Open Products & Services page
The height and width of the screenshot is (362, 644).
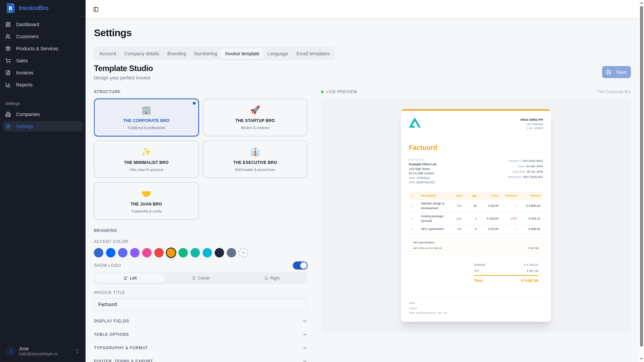(43, 49)
